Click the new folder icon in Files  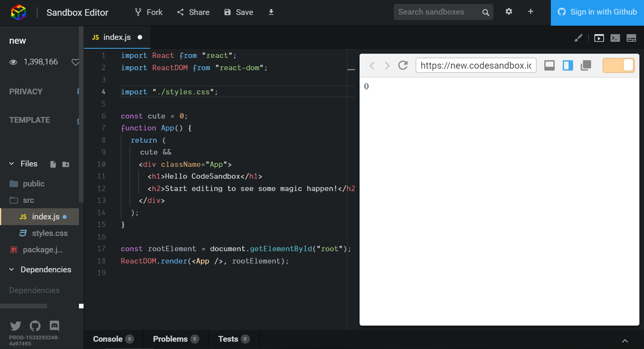[66, 164]
